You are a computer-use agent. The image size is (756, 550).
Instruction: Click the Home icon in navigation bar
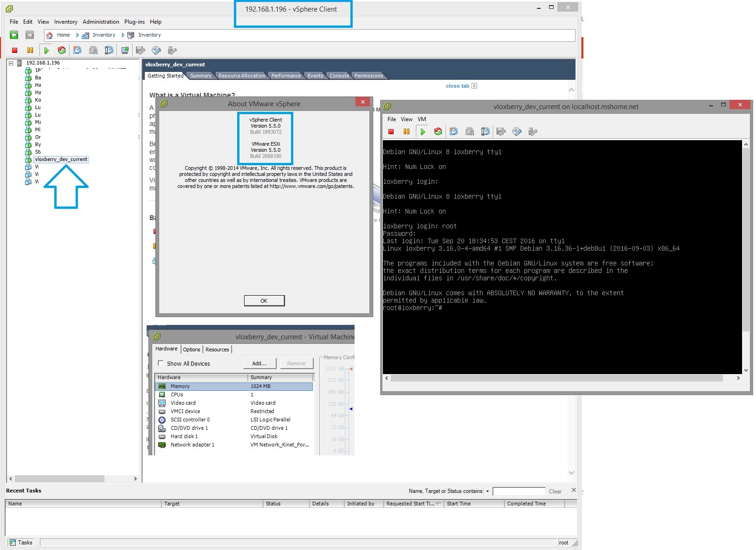pyautogui.click(x=50, y=35)
